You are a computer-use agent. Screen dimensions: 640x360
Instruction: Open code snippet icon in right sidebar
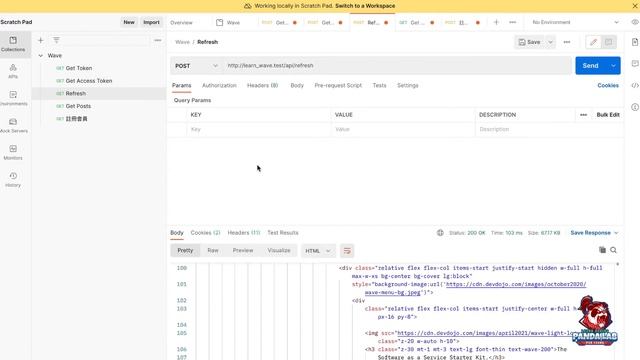(x=635, y=85)
